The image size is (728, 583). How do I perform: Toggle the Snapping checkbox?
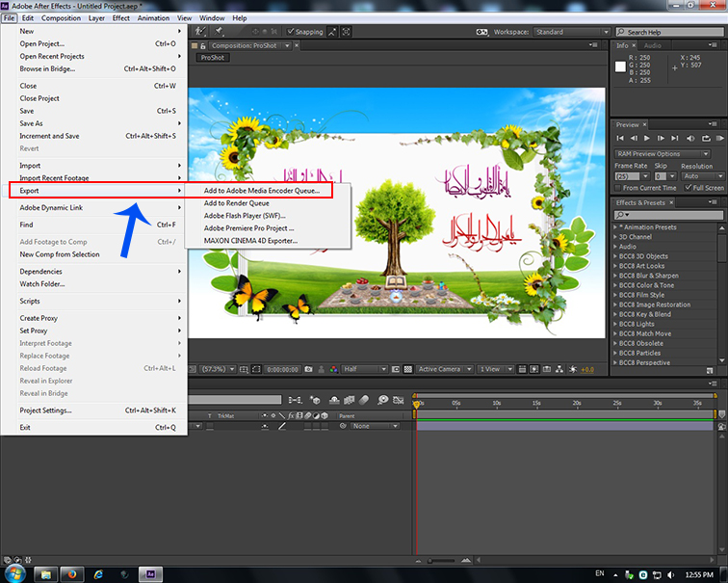pos(291,32)
